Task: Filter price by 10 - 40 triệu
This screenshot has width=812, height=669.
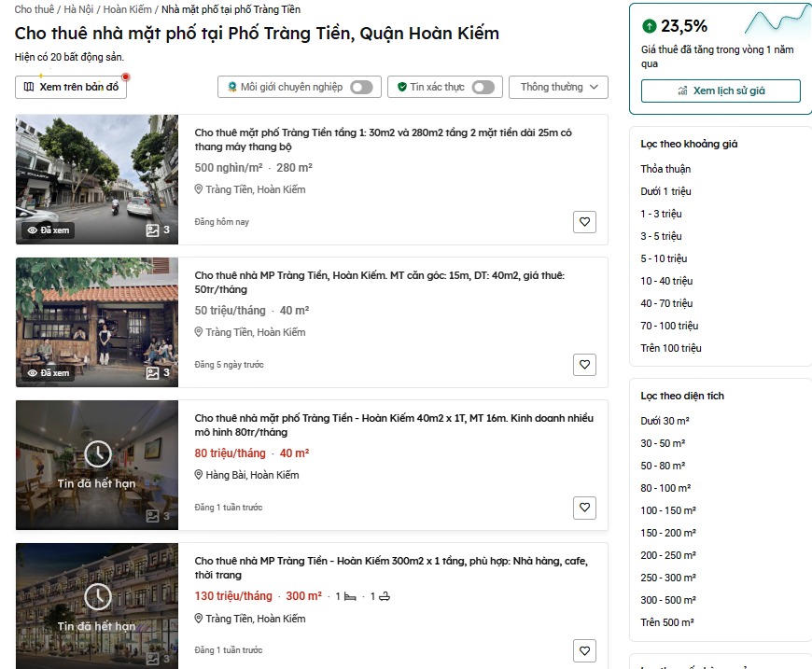Action: tap(666, 281)
